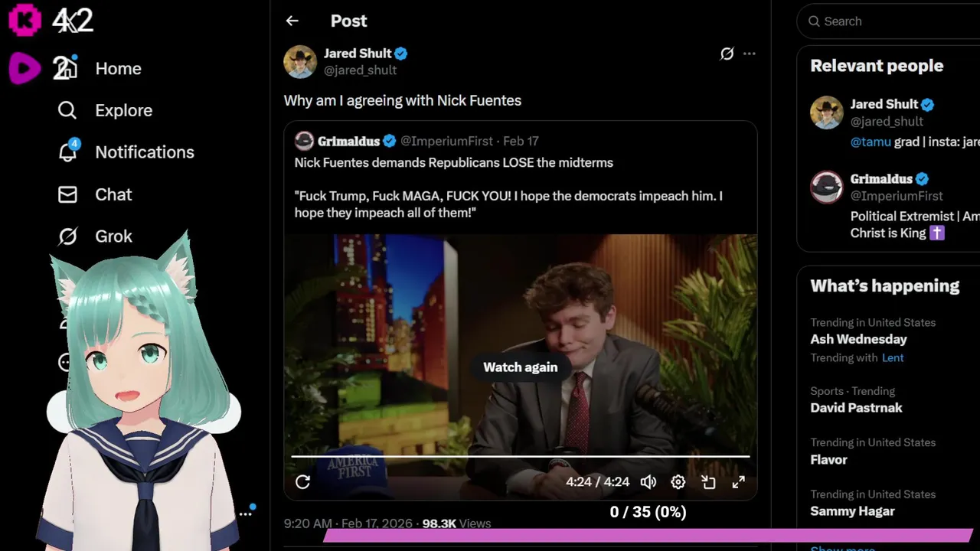980x551 pixels.
Task: Open Home in the sidebar
Action: tap(118, 68)
